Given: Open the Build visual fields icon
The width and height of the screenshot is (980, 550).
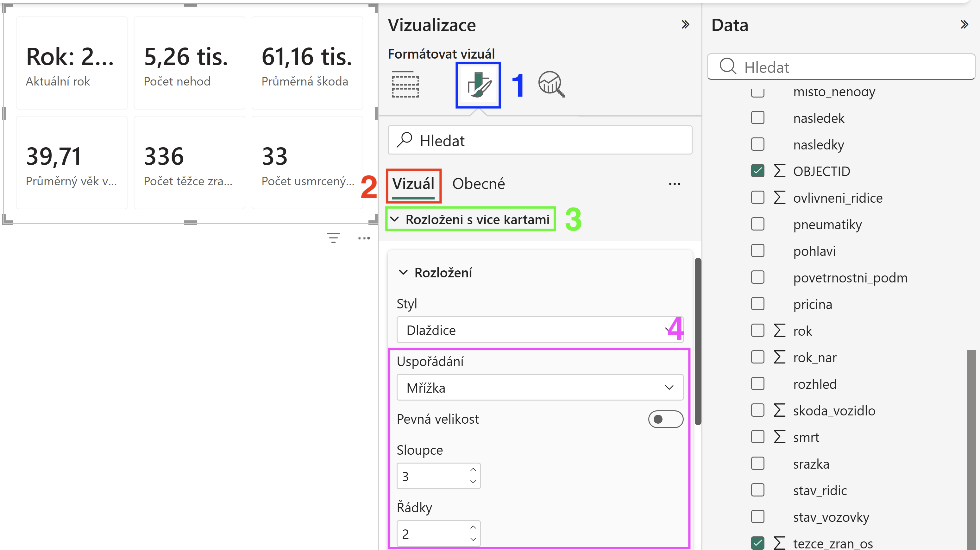Looking at the screenshot, I should [405, 84].
